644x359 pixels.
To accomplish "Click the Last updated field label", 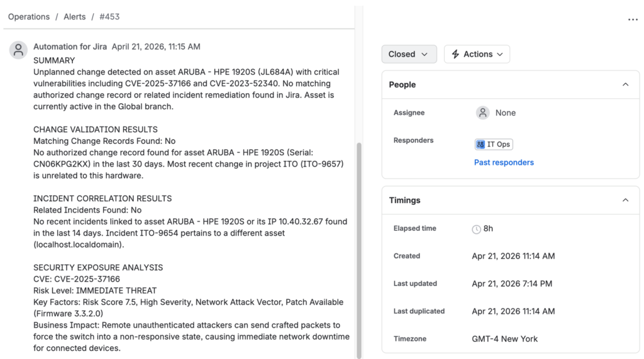I will coord(415,284).
